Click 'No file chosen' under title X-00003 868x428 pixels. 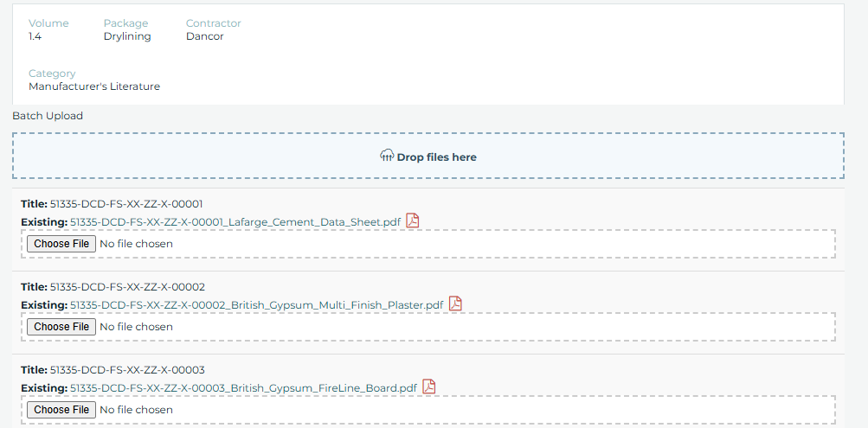136,410
